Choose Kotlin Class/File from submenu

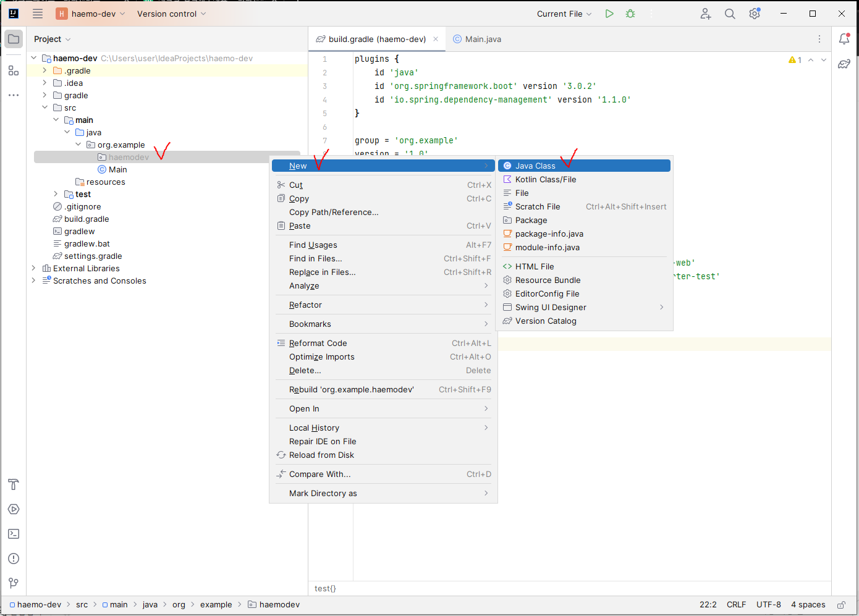584,179
